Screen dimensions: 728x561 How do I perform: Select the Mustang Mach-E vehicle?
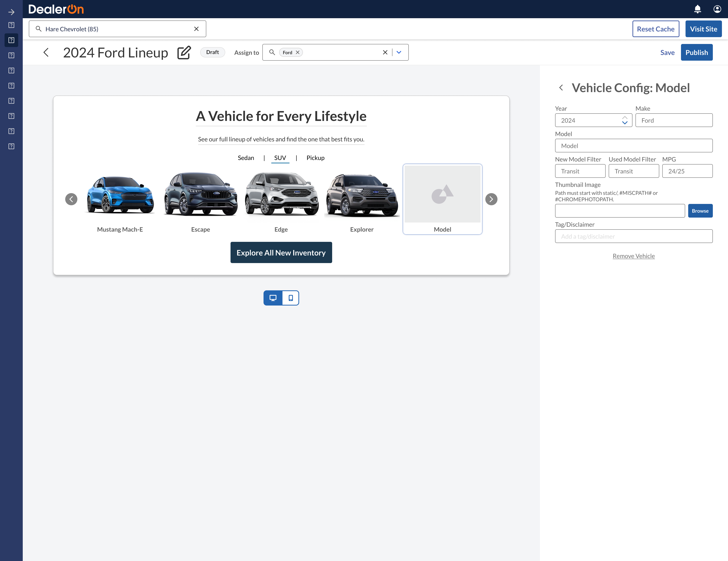pos(120,199)
